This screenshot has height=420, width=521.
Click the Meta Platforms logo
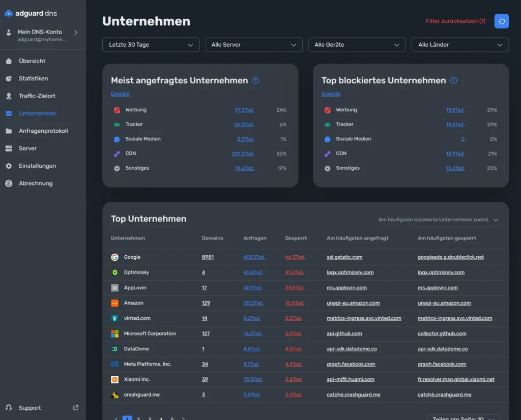click(114, 364)
